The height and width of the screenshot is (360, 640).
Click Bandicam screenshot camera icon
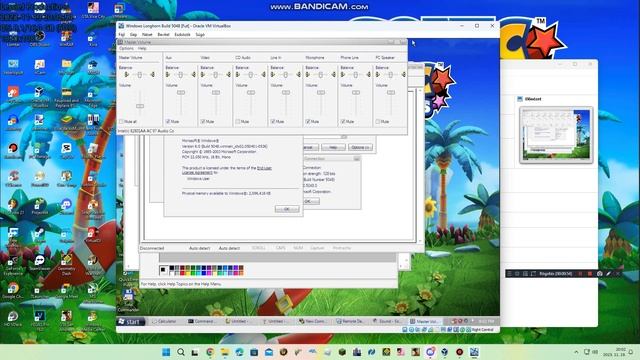pyautogui.click(x=600, y=273)
